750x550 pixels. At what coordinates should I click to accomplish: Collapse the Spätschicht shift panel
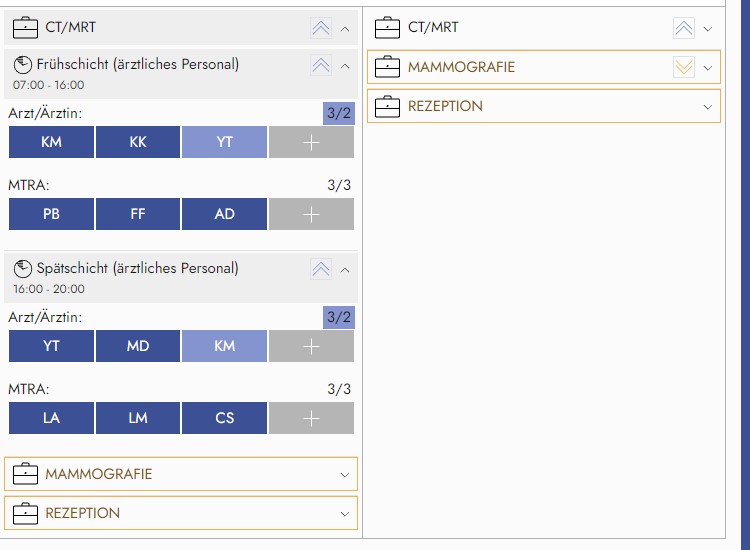[345, 269]
